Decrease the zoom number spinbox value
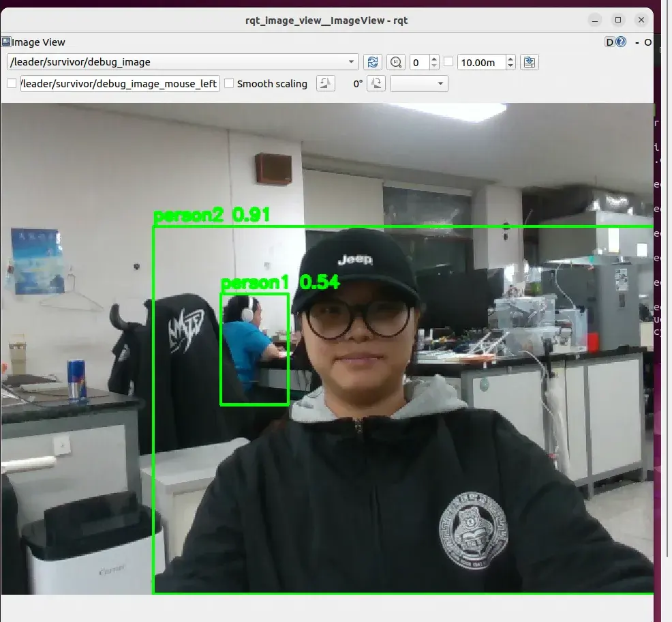The height and width of the screenshot is (622, 672). pos(434,66)
